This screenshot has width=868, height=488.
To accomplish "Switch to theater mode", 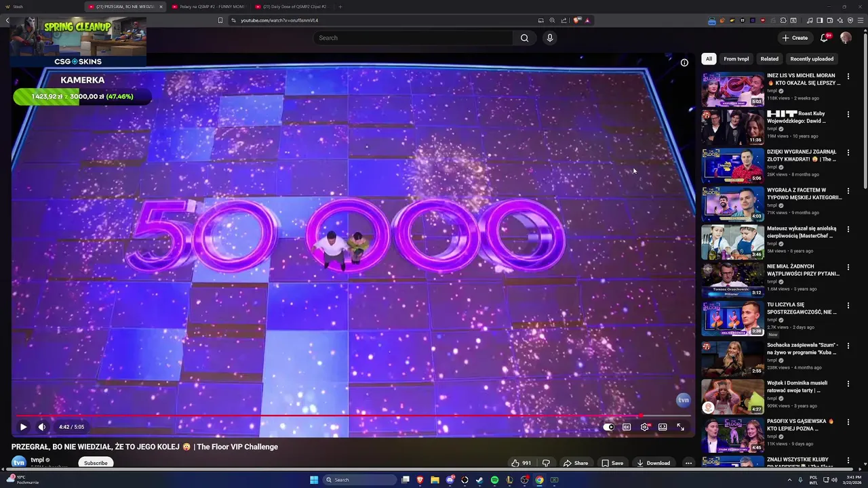I will [x=663, y=427].
